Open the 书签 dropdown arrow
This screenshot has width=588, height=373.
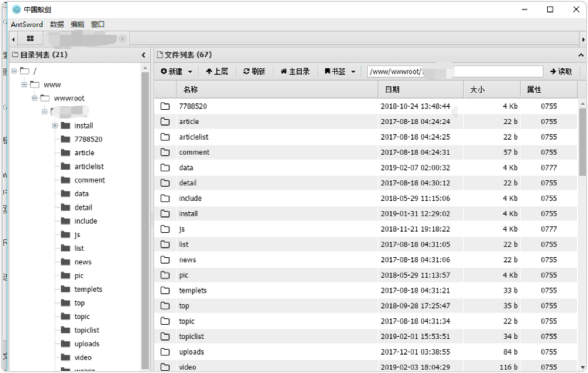click(x=353, y=72)
